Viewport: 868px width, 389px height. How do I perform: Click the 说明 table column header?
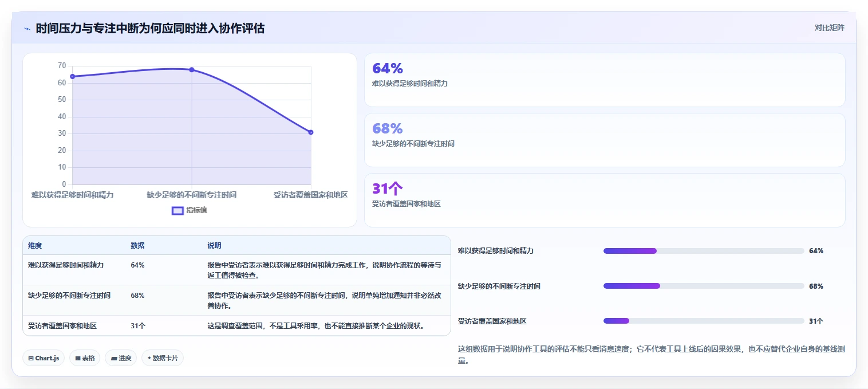[x=214, y=246]
